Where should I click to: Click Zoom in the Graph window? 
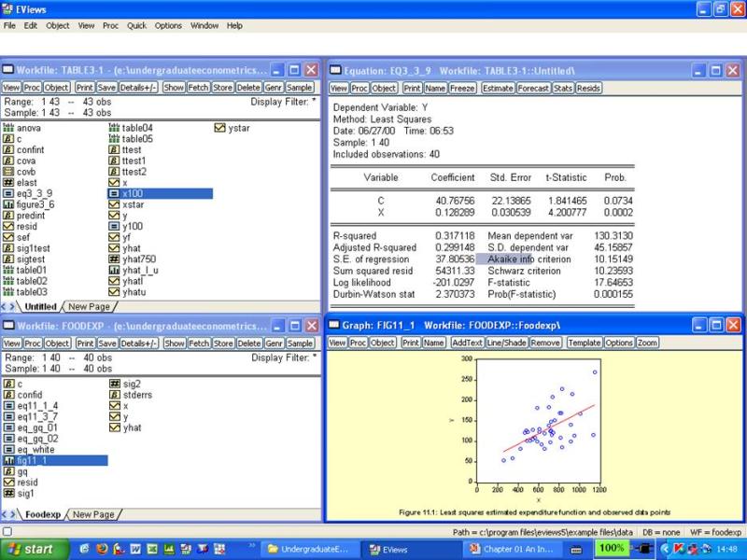(647, 343)
